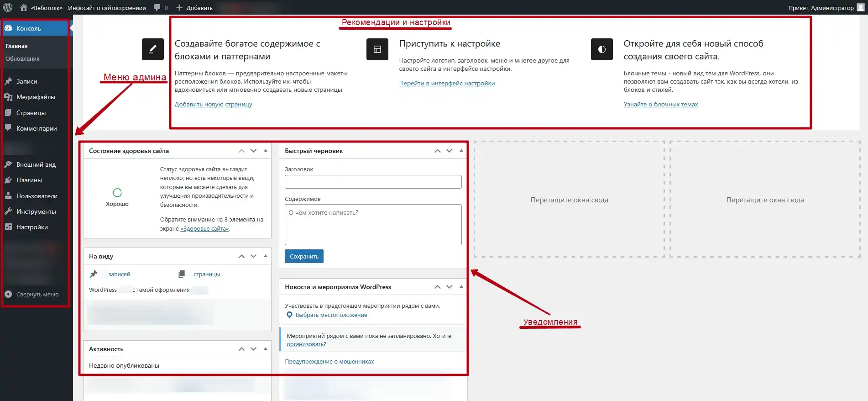Screen dimensions: 868x401
Task: Click the Страницы pages icon
Action: [x=8, y=113]
